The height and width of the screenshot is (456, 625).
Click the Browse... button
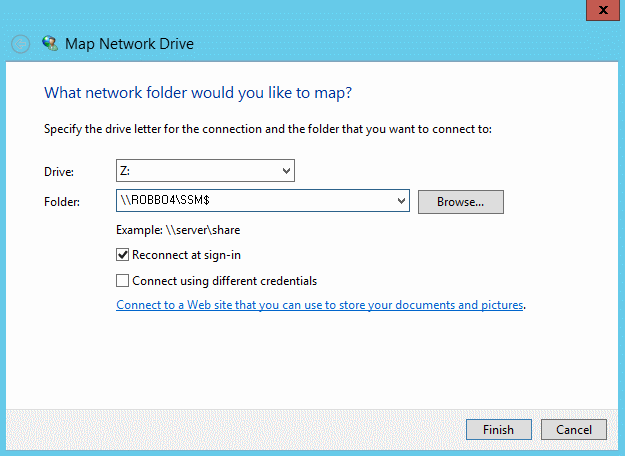pyautogui.click(x=461, y=202)
